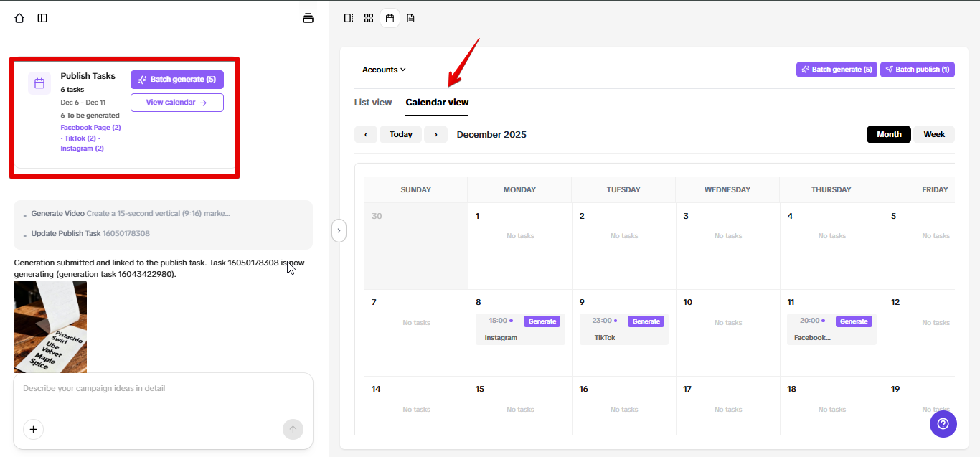Image resolution: width=980 pixels, height=457 pixels.
Task: Click the plus attachment icon
Action: pyautogui.click(x=34, y=430)
